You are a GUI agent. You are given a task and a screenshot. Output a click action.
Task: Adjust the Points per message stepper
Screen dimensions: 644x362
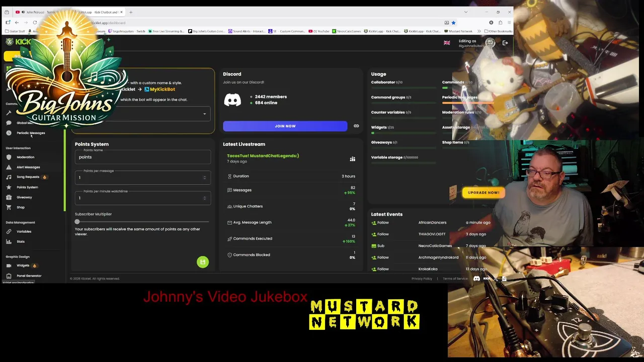pyautogui.click(x=204, y=177)
